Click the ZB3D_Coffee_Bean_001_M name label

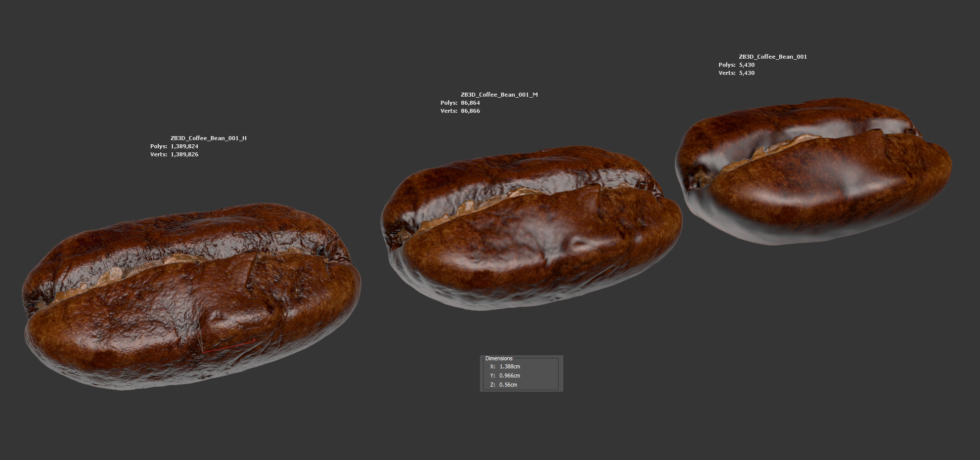(x=499, y=95)
